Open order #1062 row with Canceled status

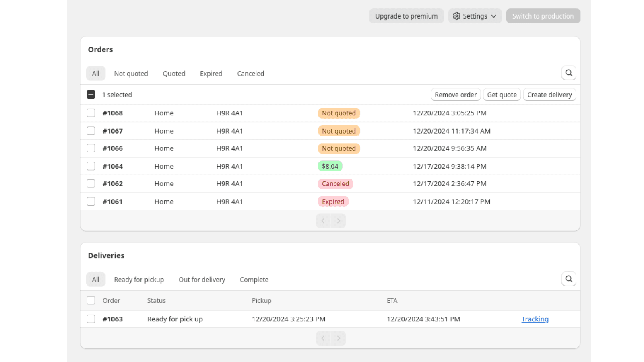click(113, 184)
